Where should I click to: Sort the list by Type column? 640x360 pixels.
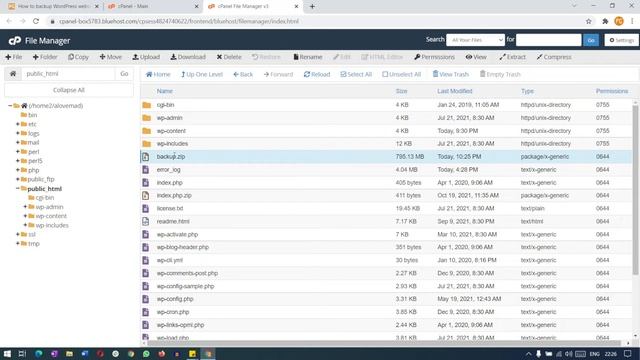coord(527,91)
